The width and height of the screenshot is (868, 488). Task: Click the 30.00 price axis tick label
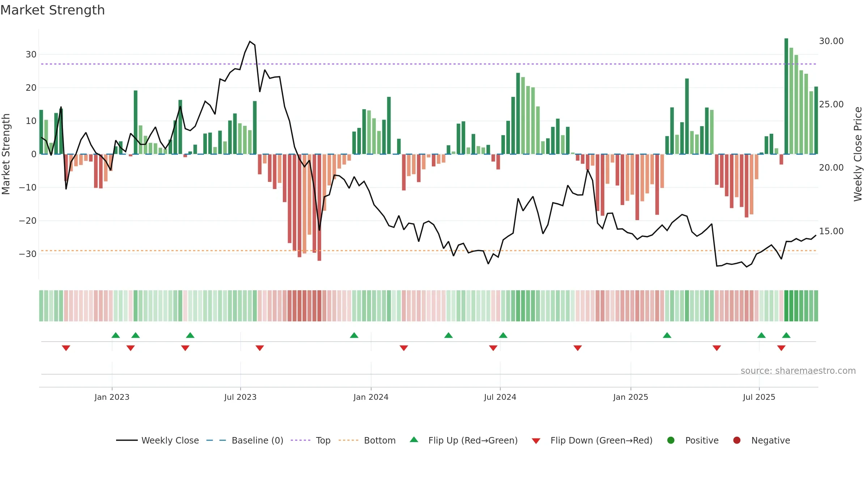coord(831,41)
